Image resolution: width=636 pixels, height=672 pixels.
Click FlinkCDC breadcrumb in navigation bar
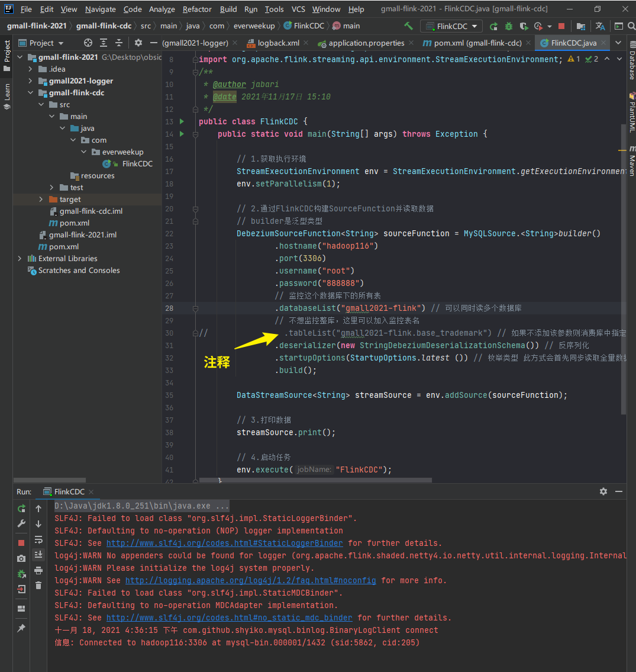(304, 26)
